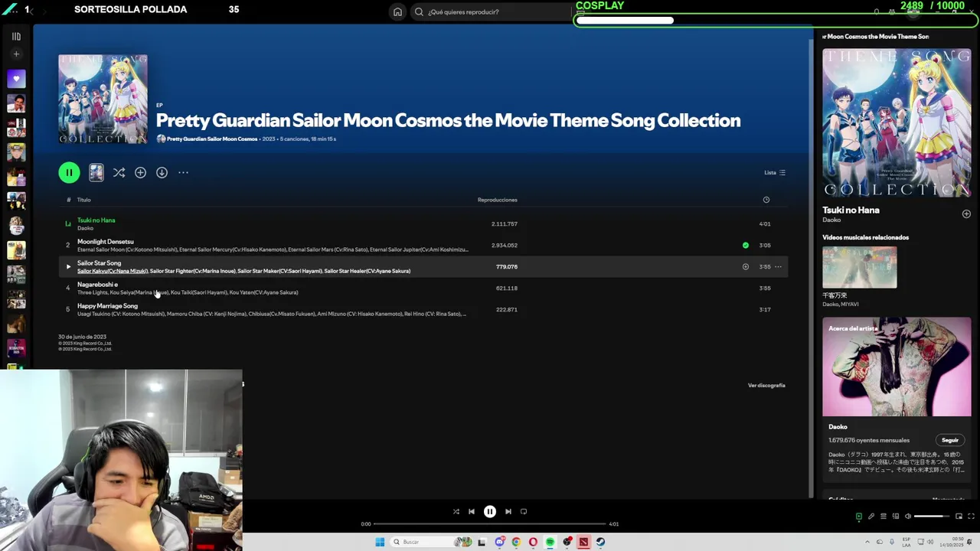Image resolution: width=980 pixels, height=551 pixels.
Task: Open Sailor Kakyu(Cv:Nana Mizuki) artist link
Action: pyautogui.click(x=112, y=271)
